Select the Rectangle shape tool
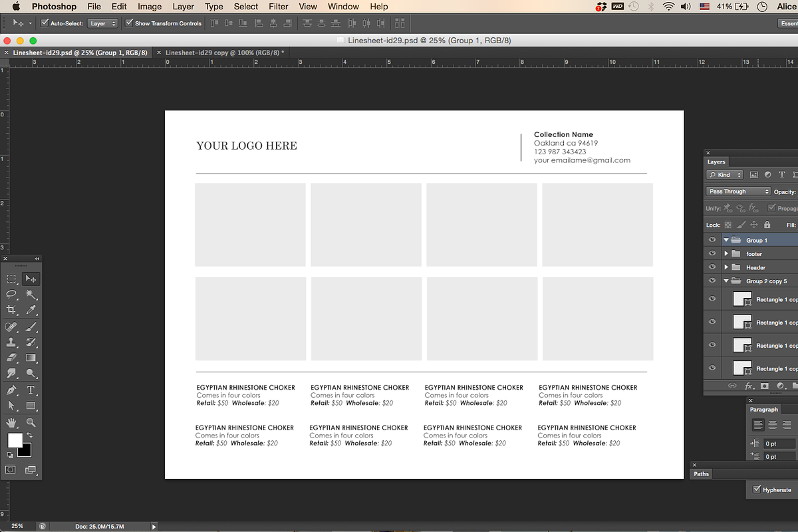 [31, 406]
